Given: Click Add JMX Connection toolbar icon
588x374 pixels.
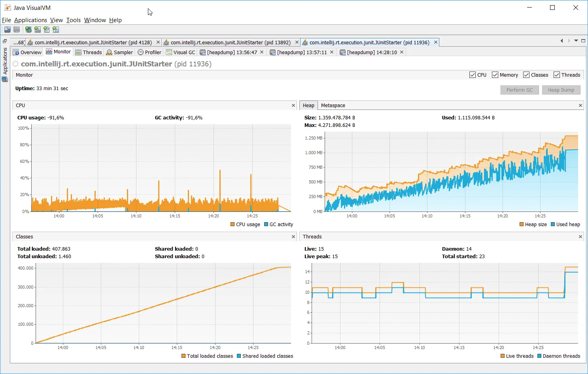Looking at the screenshot, I should 38,30.
